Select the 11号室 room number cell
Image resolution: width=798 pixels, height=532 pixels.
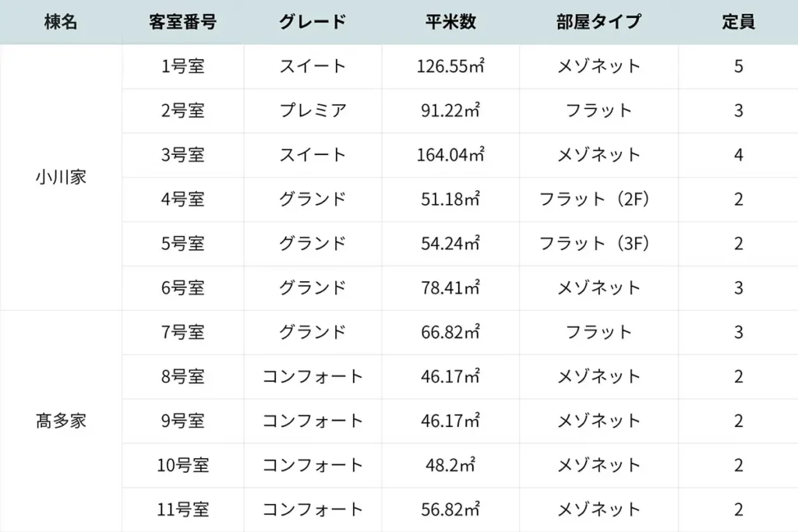pyautogui.click(x=182, y=510)
